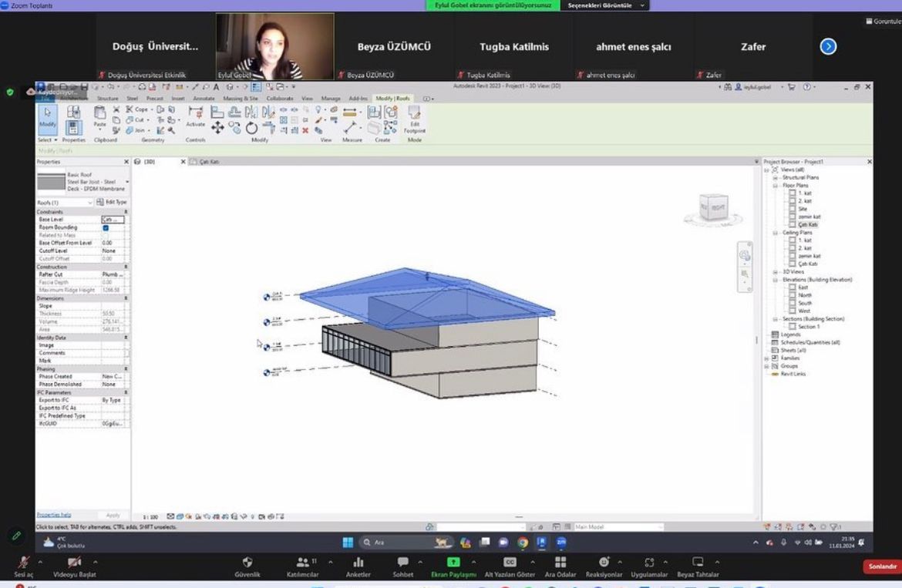Open the Manage ribbon tab
Image resolution: width=902 pixels, height=588 pixels.
(x=330, y=99)
